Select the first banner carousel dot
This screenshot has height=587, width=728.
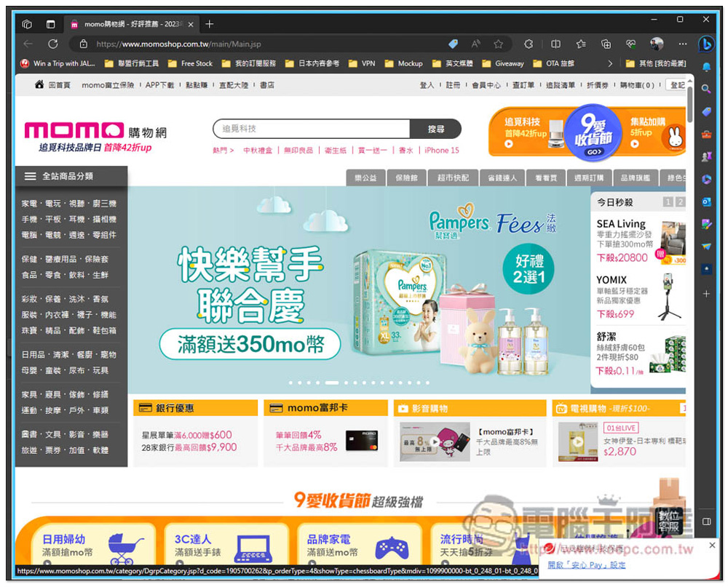click(290, 383)
